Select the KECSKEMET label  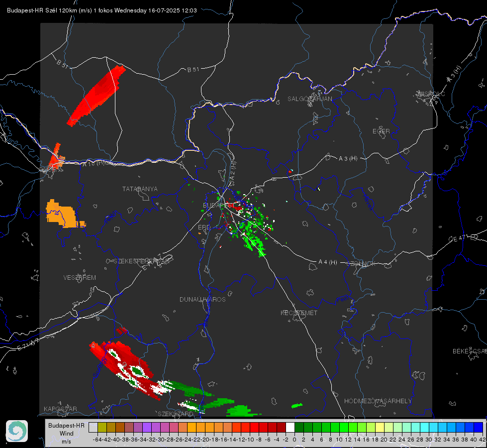(x=299, y=313)
